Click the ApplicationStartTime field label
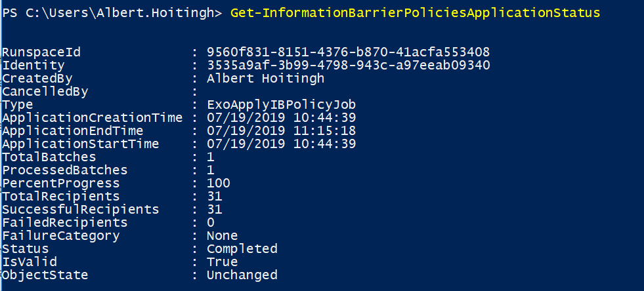Screen dimensions: 644x291 80,144
